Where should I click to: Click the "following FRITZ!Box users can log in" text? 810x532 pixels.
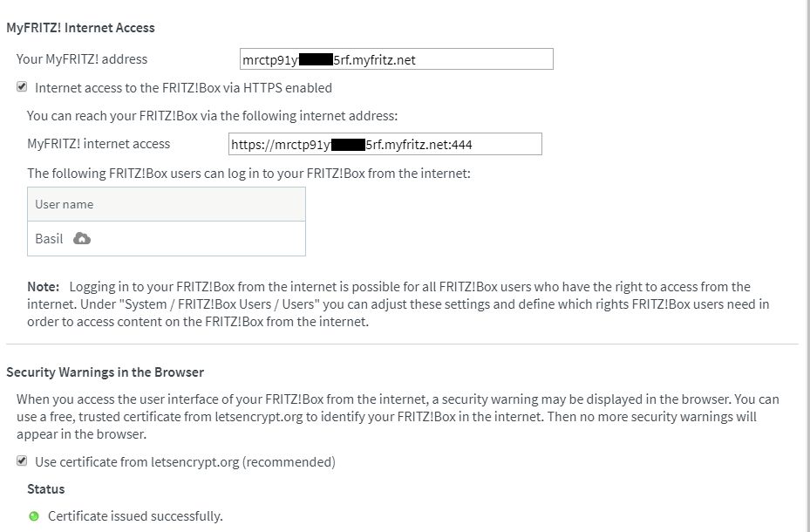pos(248,174)
